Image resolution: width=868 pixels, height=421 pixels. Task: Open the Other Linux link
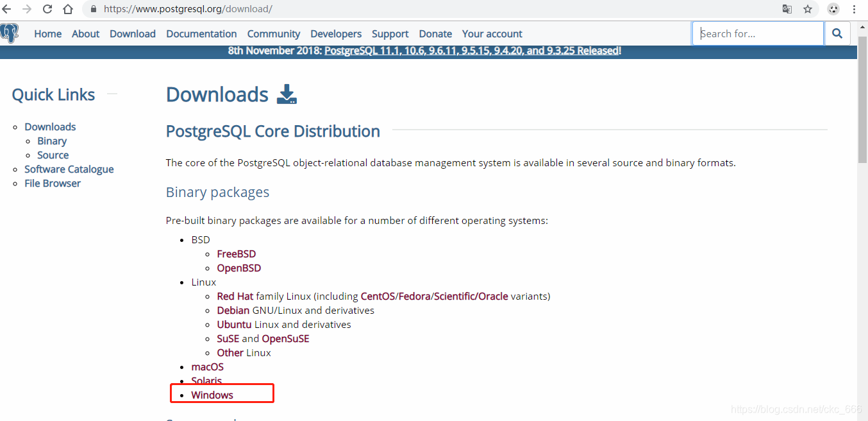pyautogui.click(x=230, y=353)
